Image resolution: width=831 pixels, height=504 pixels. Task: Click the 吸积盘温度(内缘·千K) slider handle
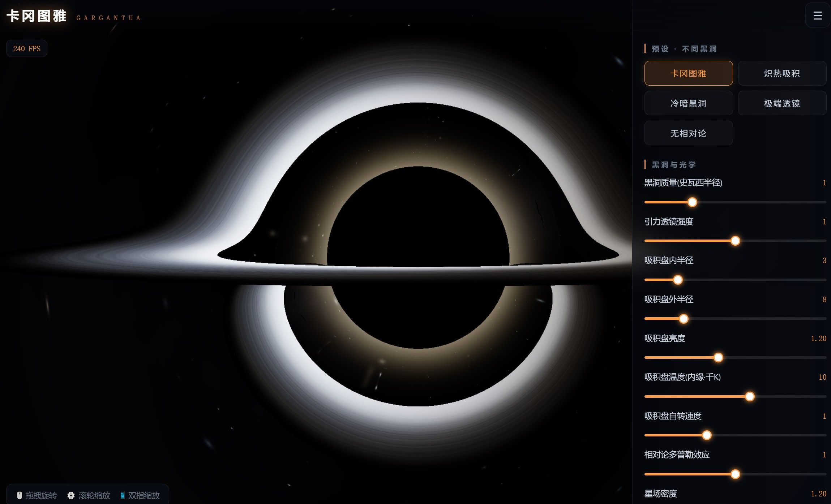(x=750, y=397)
